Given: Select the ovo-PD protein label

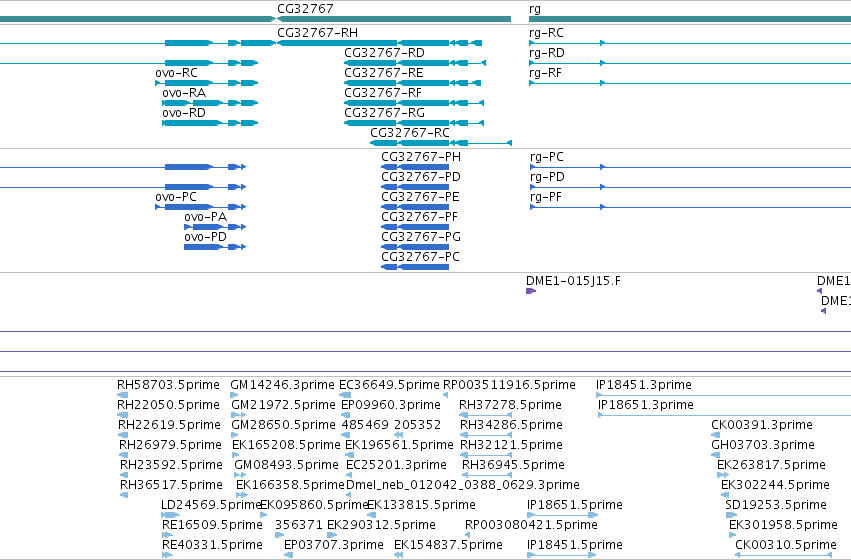Looking at the screenshot, I should click(205, 237).
